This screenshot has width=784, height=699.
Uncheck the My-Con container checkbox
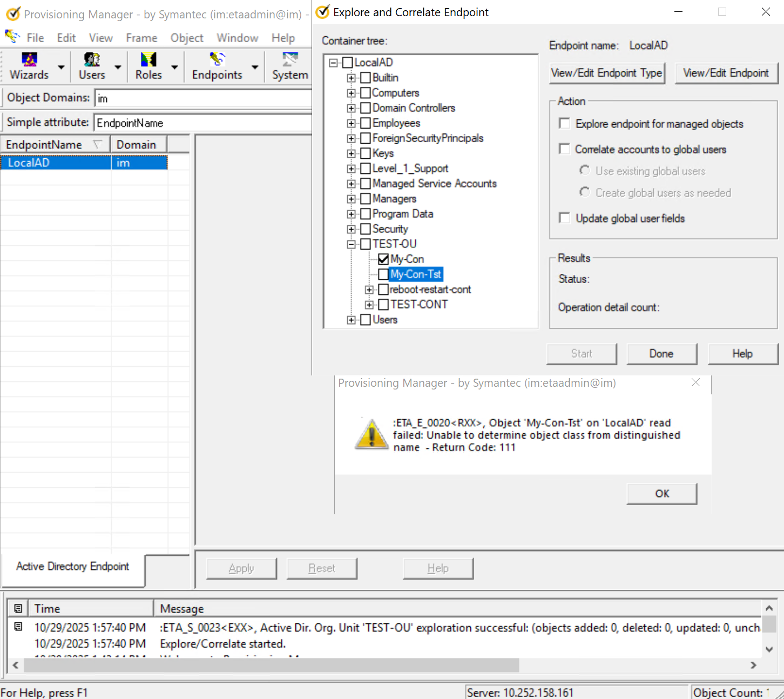[x=383, y=259]
